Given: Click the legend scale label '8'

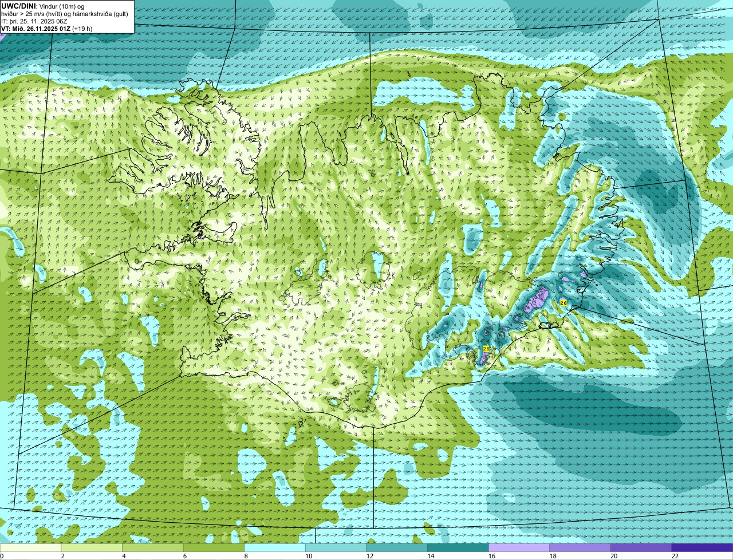Looking at the screenshot, I should click(246, 556).
